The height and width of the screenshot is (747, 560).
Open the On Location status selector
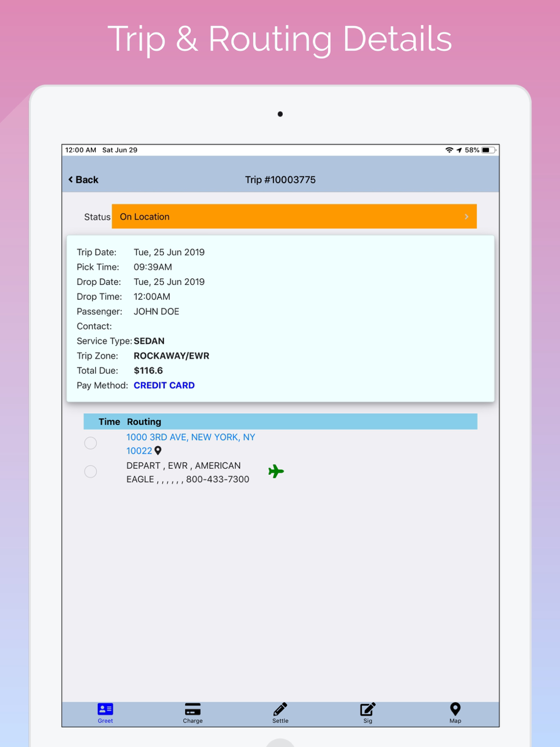click(x=294, y=217)
